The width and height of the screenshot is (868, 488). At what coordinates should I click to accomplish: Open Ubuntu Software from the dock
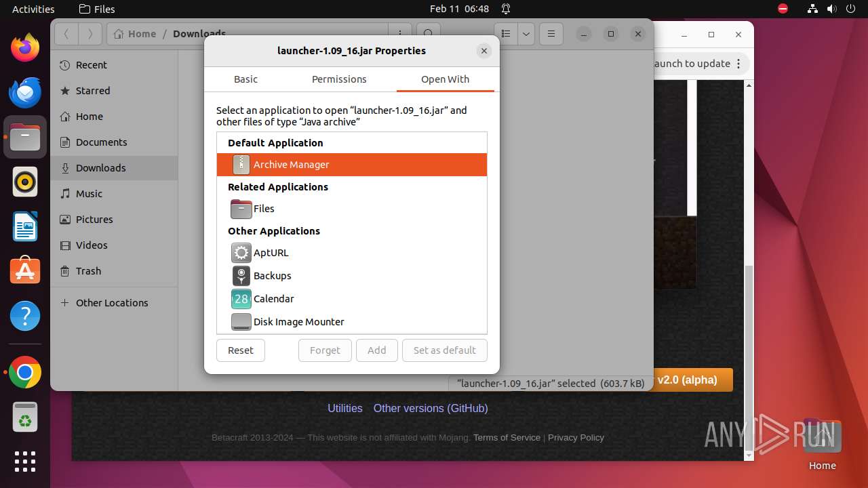point(25,271)
